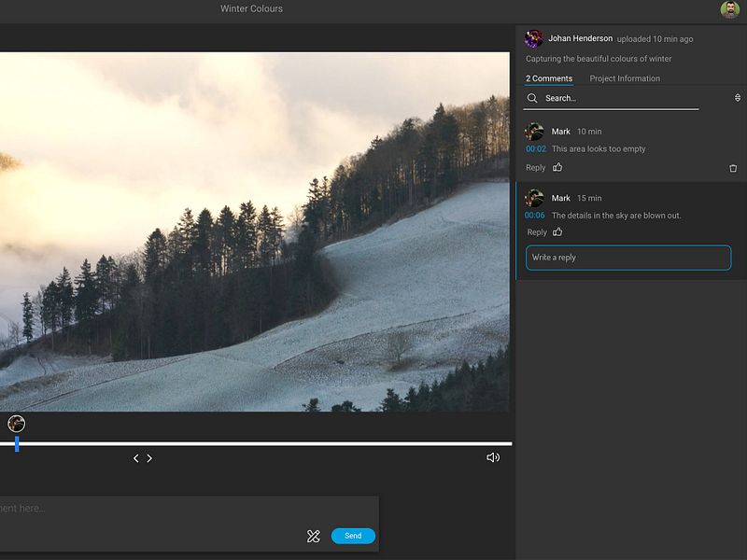Click the Johan Henderson name
Screen dimensions: 747x560
[x=580, y=38]
